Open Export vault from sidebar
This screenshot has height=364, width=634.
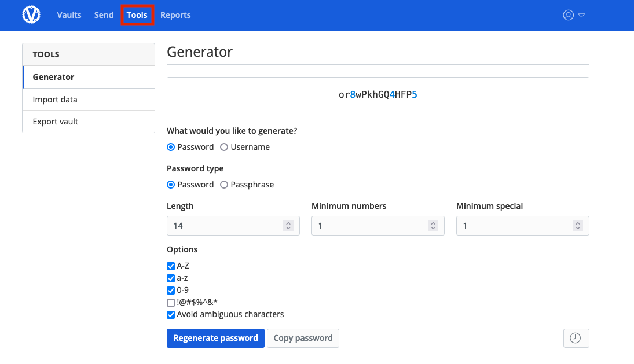56,122
